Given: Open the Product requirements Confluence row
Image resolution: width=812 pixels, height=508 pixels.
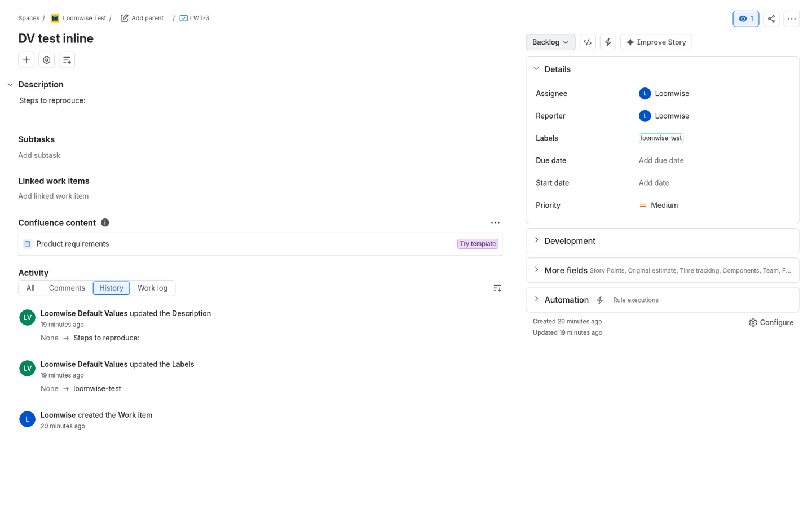Looking at the screenshot, I should [x=261, y=244].
